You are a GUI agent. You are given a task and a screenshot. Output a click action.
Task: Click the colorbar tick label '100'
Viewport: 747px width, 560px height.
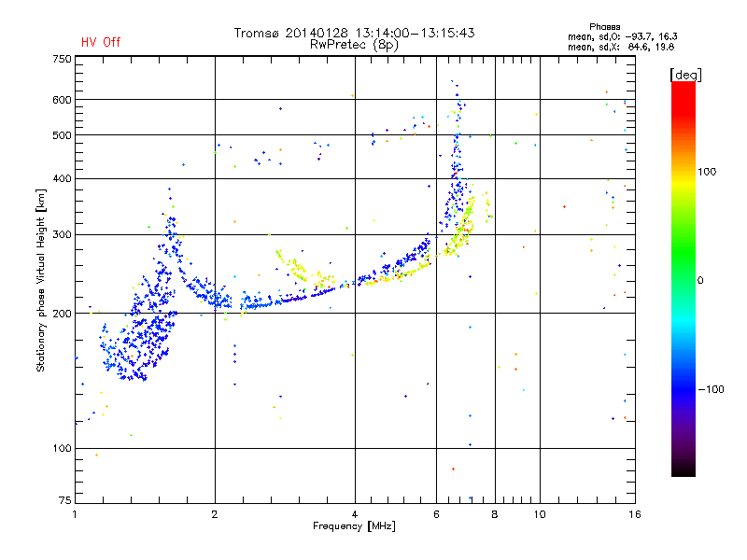[x=707, y=172]
